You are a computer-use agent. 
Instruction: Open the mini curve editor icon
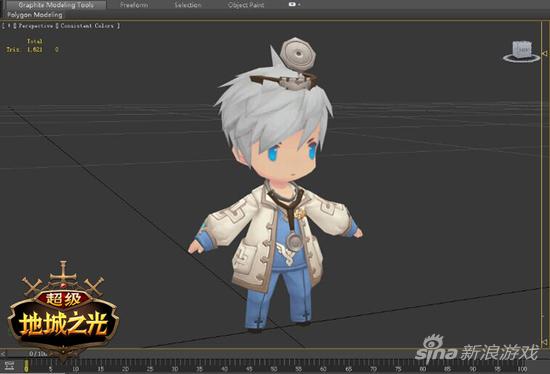[10, 366]
